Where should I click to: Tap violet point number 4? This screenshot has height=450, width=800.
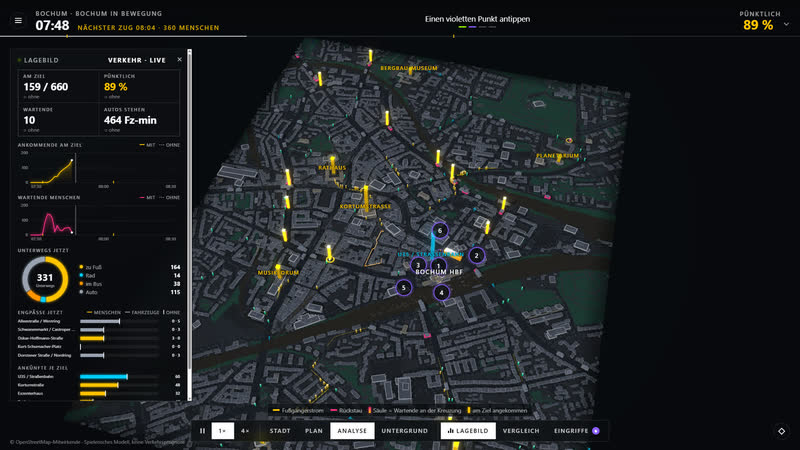[x=441, y=292]
